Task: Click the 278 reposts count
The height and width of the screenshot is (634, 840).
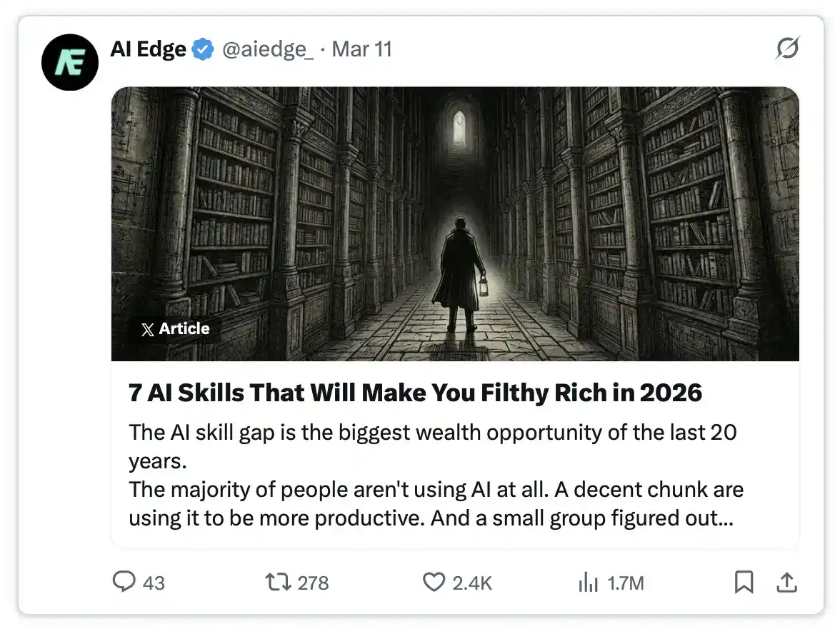Action: (313, 583)
